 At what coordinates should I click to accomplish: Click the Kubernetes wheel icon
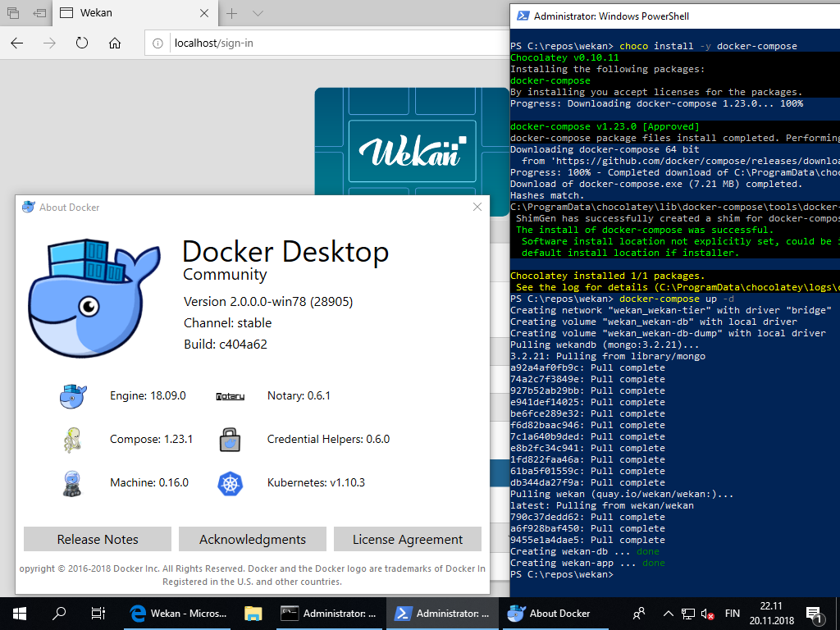click(x=230, y=483)
